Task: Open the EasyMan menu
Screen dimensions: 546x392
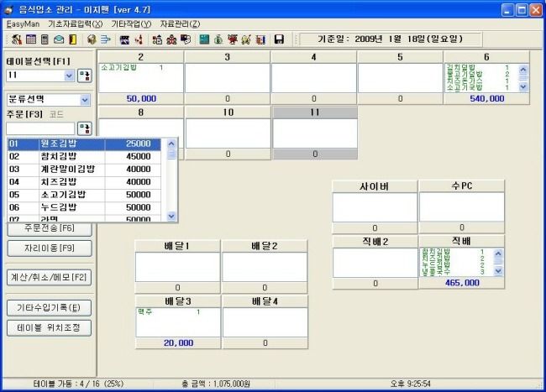Action: 23,24
